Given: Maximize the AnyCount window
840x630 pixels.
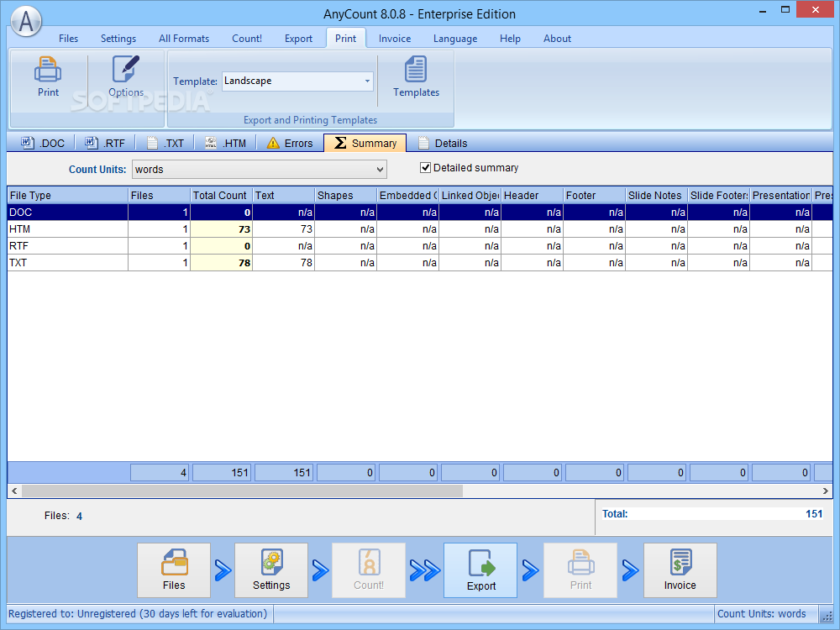Looking at the screenshot, I should [x=785, y=10].
